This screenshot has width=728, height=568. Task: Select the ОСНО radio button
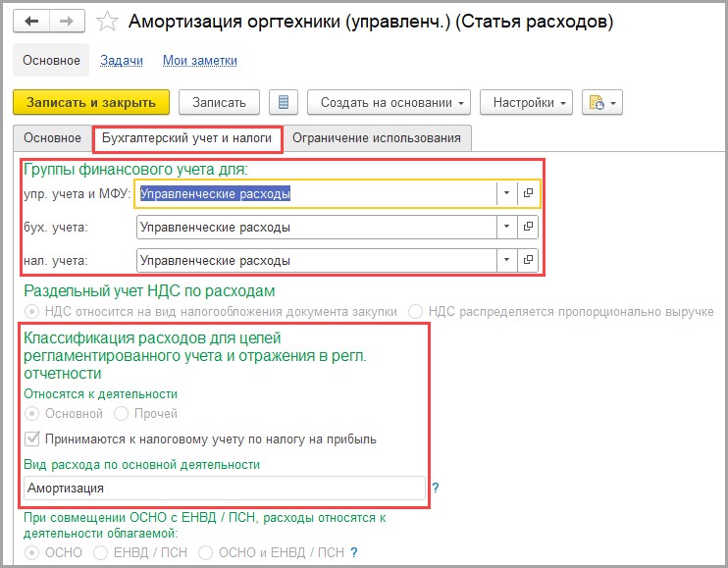(x=31, y=552)
